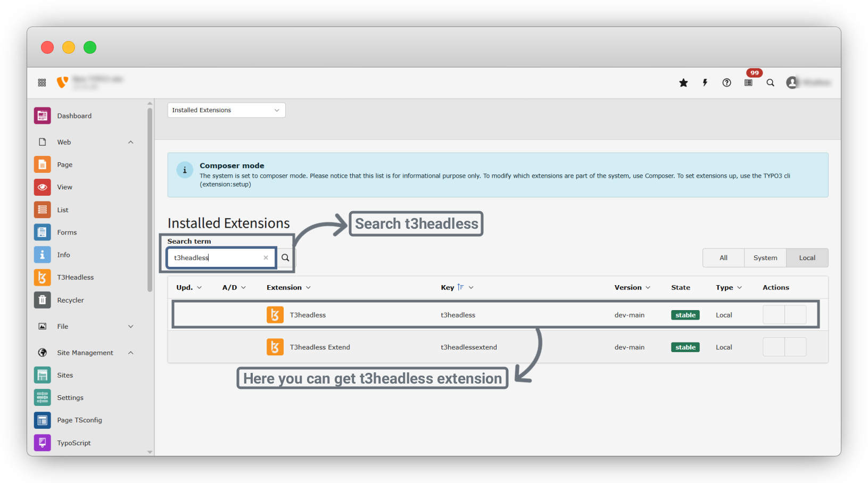
Task: Open the Installed Extensions dropdown
Action: (x=226, y=110)
